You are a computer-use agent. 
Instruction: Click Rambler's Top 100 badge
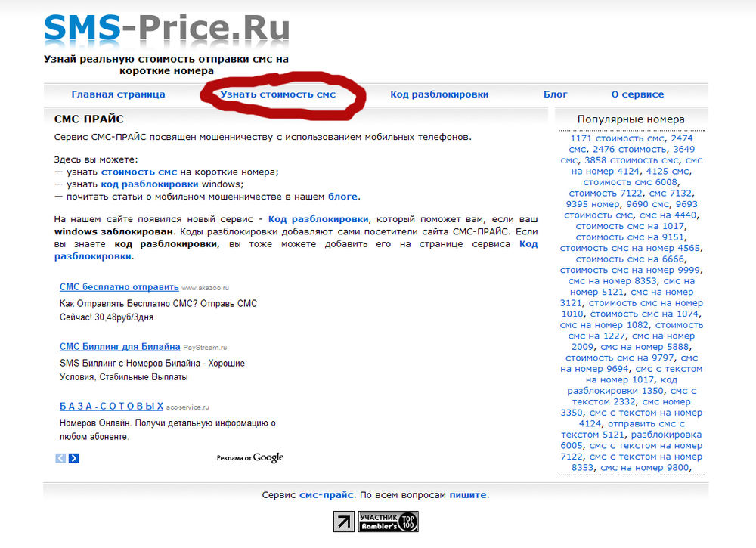point(388,522)
